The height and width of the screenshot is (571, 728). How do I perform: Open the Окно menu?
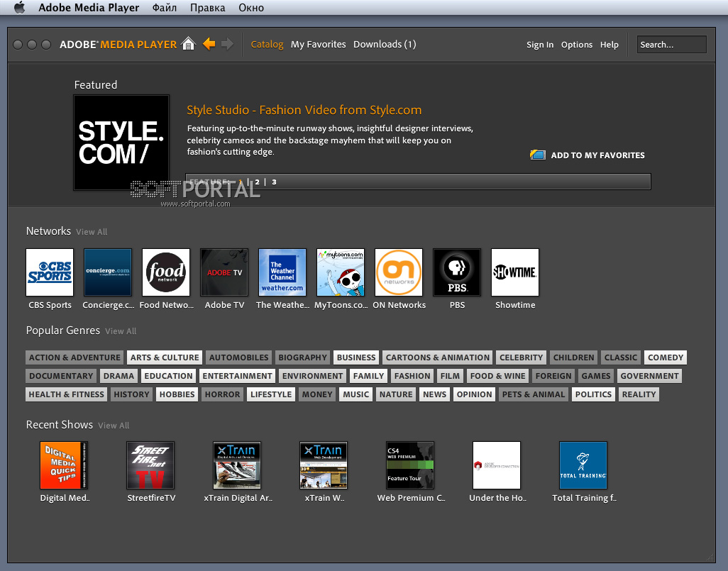[x=251, y=7]
